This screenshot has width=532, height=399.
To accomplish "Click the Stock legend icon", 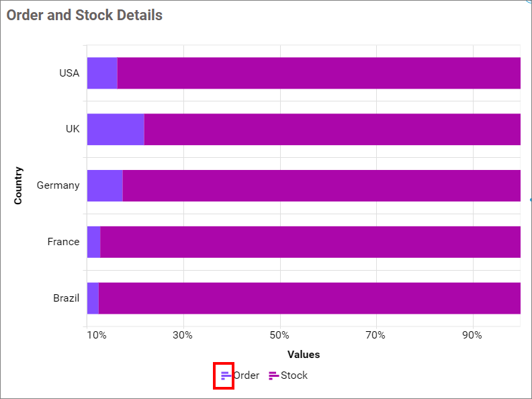I will [x=273, y=375].
